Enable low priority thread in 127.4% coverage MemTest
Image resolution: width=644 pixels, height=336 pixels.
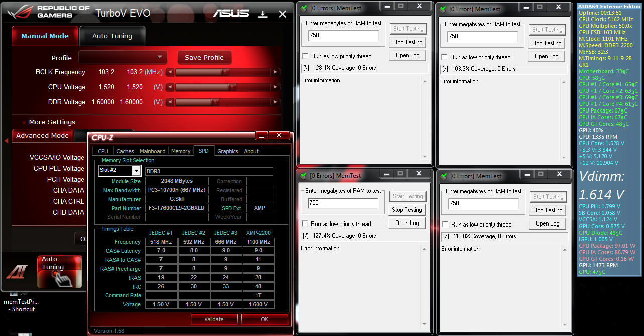pos(305,224)
